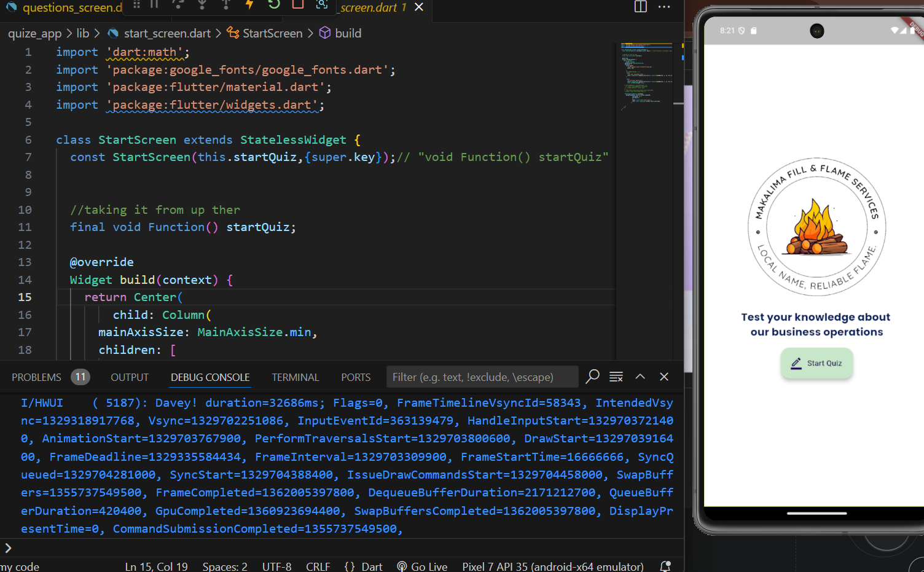The width and height of the screenshot is (924, 572).
Task: Trigger Flutter Hot Reload lightning icon
Action: 249,4
